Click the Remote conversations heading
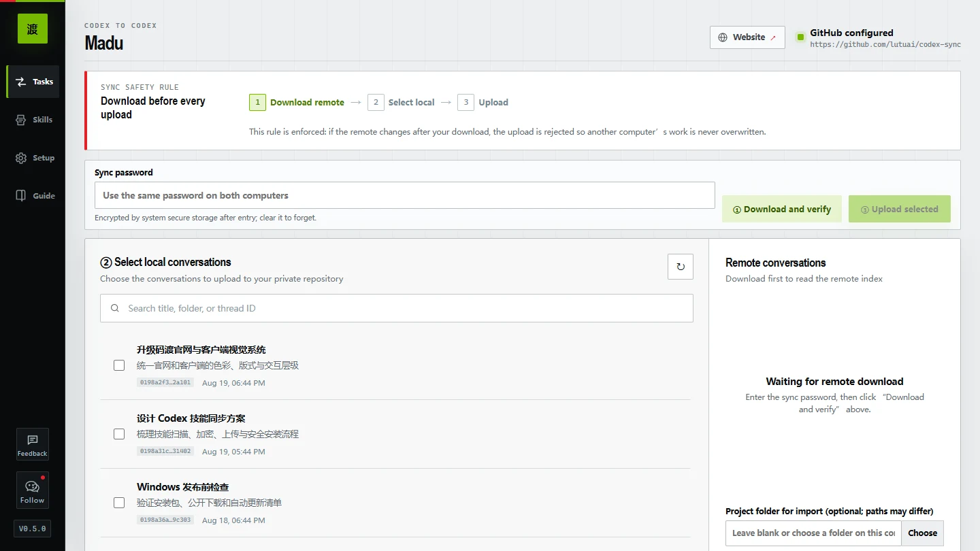This screenshot has height=551, width=980. [x=776, y=263]
